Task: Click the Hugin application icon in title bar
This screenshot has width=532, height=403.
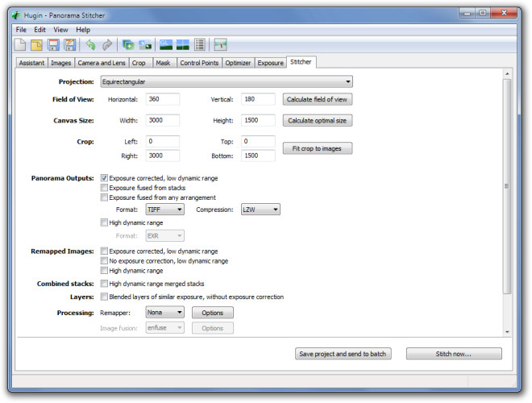Action: tap(16, 15)
